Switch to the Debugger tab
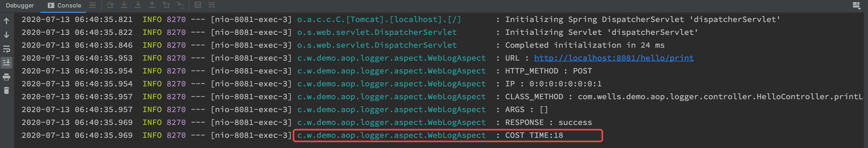This screenshot has height=148, width=868. pyautogui.click(x=20, y=5)
